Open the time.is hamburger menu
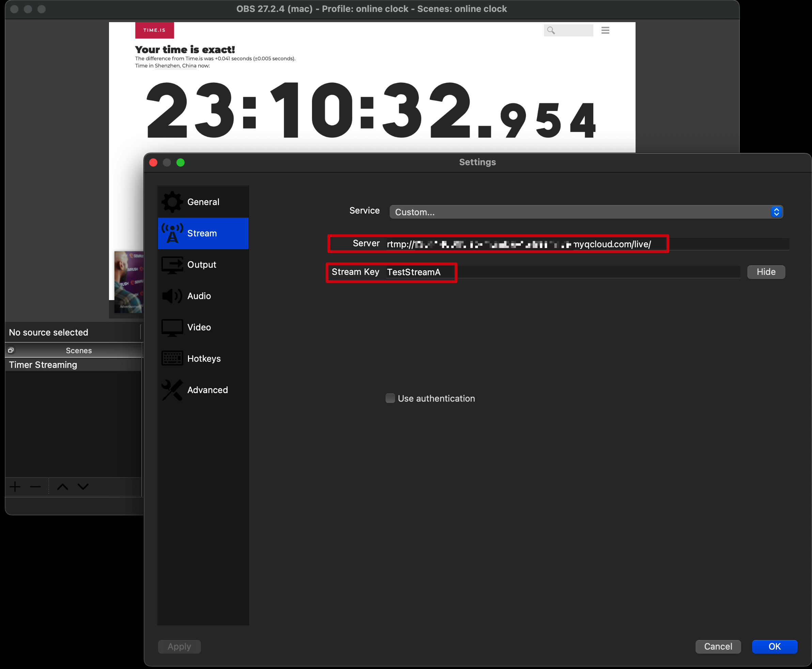 (605, 30)
